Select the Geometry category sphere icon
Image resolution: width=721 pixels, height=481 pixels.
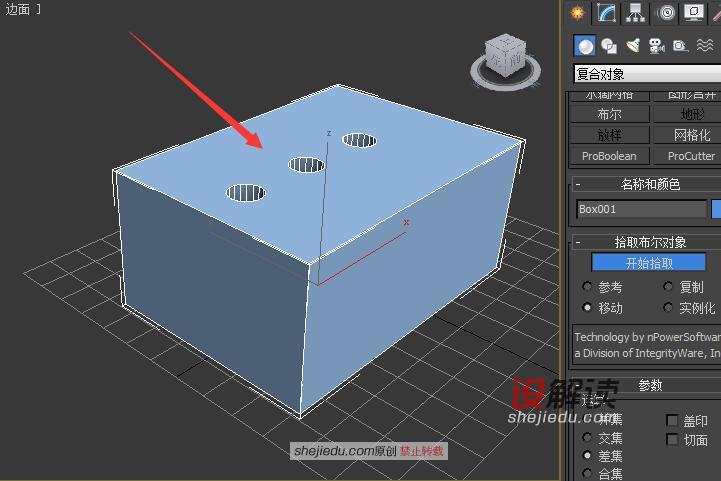click(585, 46)
